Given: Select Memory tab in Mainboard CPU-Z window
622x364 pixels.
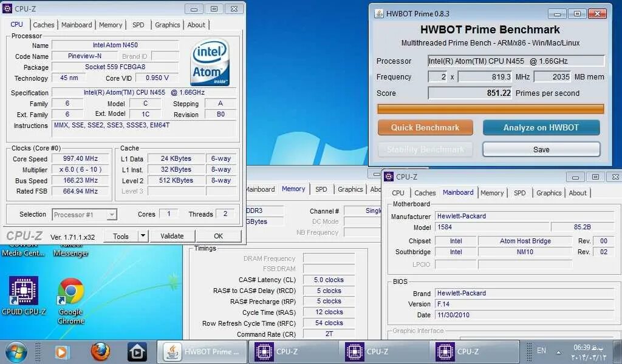Looking at the screenshot, I should click(x=492, y=193).
